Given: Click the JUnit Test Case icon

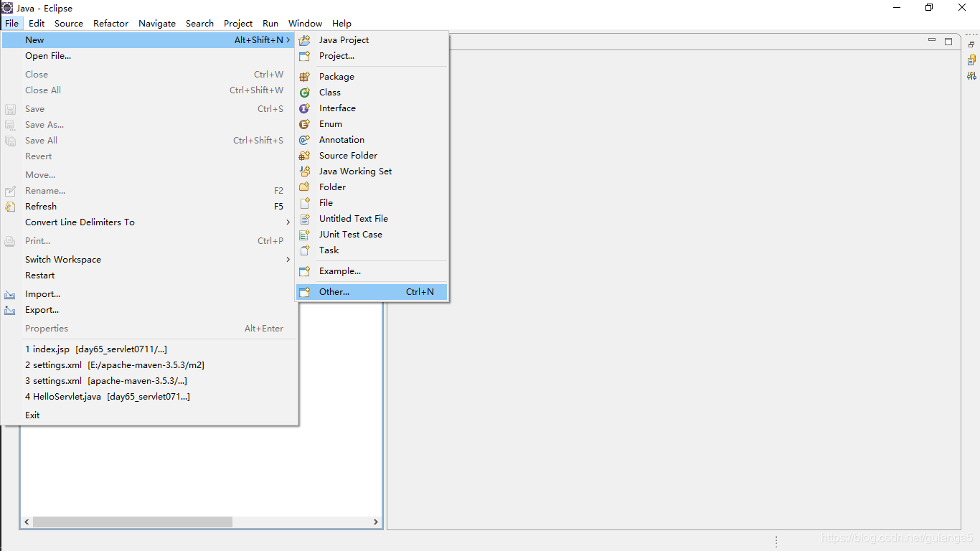Looking at the screenshot, I should 305,235.
